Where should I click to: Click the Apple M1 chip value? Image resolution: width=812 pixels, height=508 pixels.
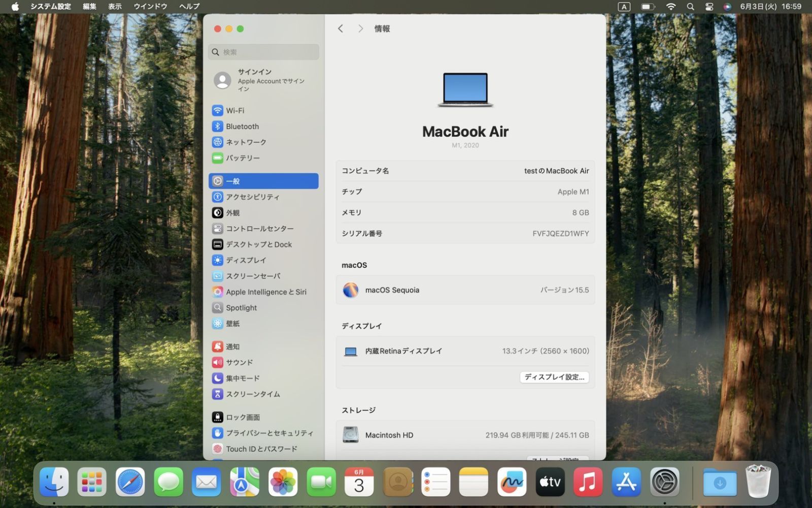click(x=573, y=192)
